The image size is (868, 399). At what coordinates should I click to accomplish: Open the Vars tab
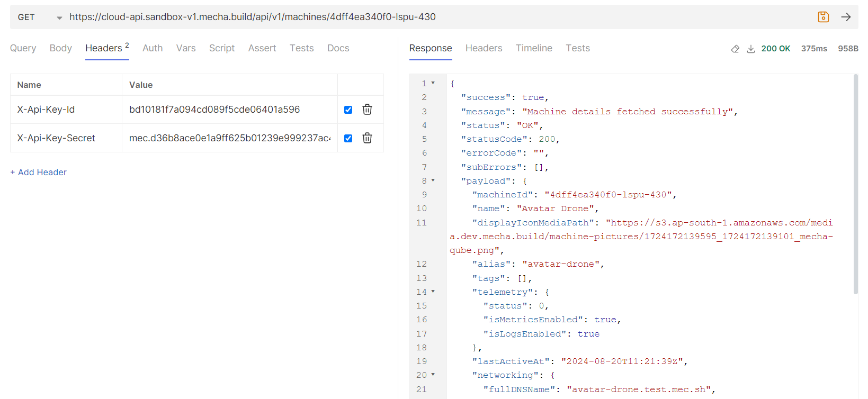tap(186, 48)
